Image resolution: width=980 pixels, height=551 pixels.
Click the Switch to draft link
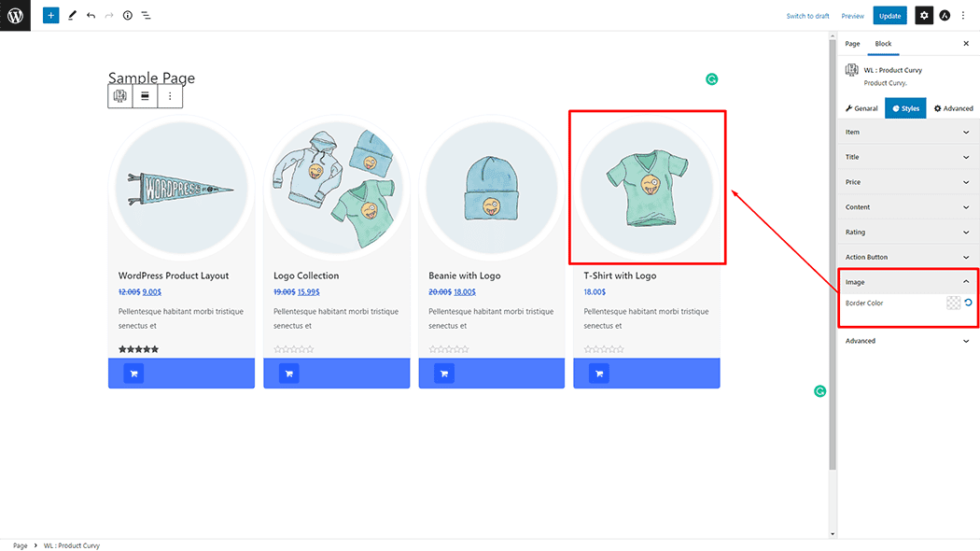tap(807, 16)
